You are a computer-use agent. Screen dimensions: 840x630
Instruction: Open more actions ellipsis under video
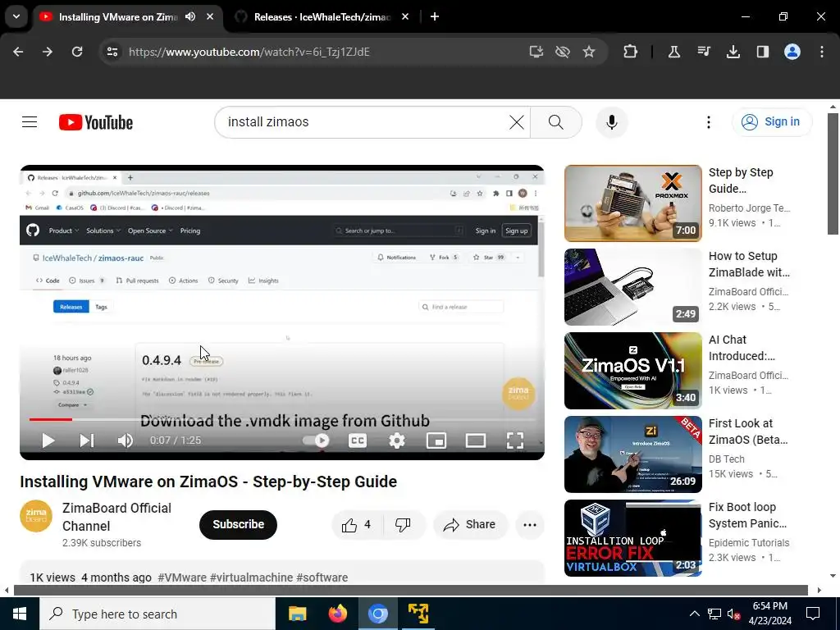coord(530,524)
